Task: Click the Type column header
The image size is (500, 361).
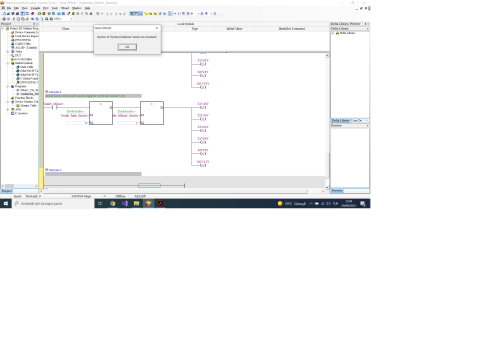Action: click(195, 29)
